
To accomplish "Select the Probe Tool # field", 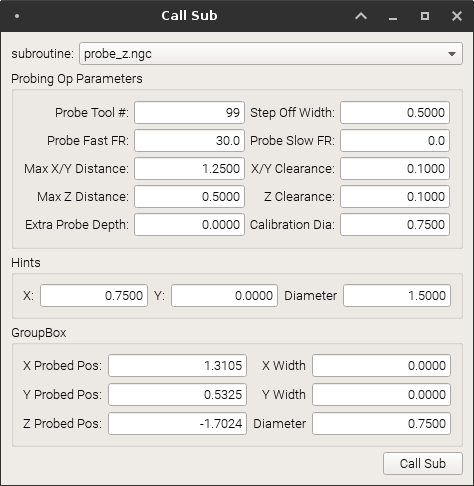I will [189, 112].
